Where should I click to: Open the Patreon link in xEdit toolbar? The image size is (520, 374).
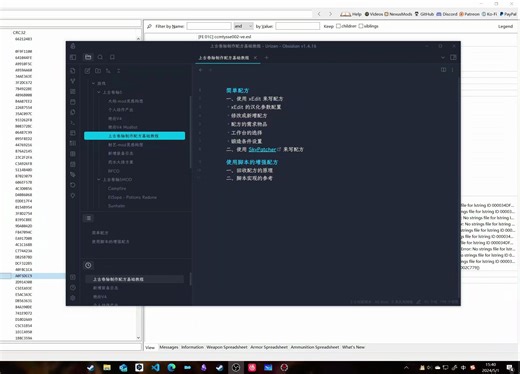pos(469,14)
